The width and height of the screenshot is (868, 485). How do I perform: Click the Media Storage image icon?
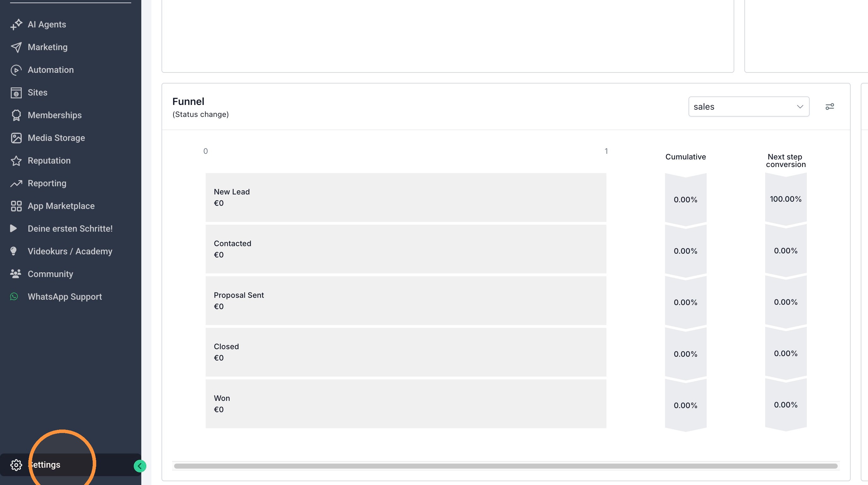pyautogui.click(x=16, y=138)
